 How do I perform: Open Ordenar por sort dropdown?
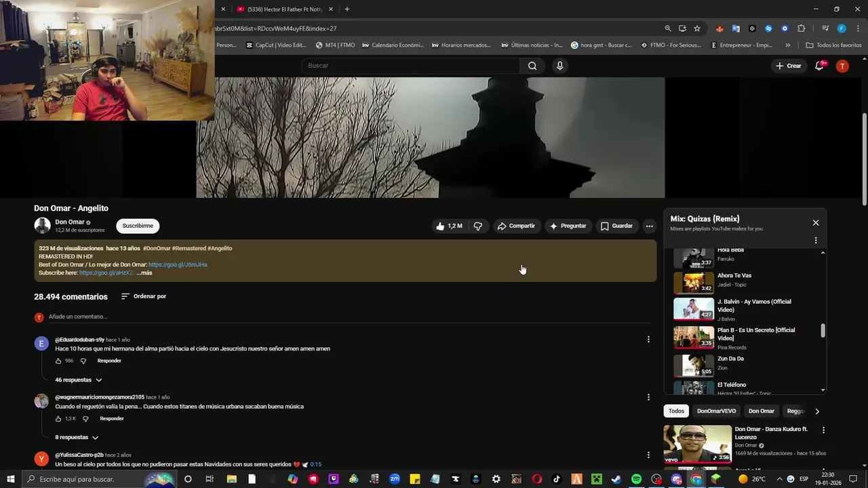click(143, 296)
